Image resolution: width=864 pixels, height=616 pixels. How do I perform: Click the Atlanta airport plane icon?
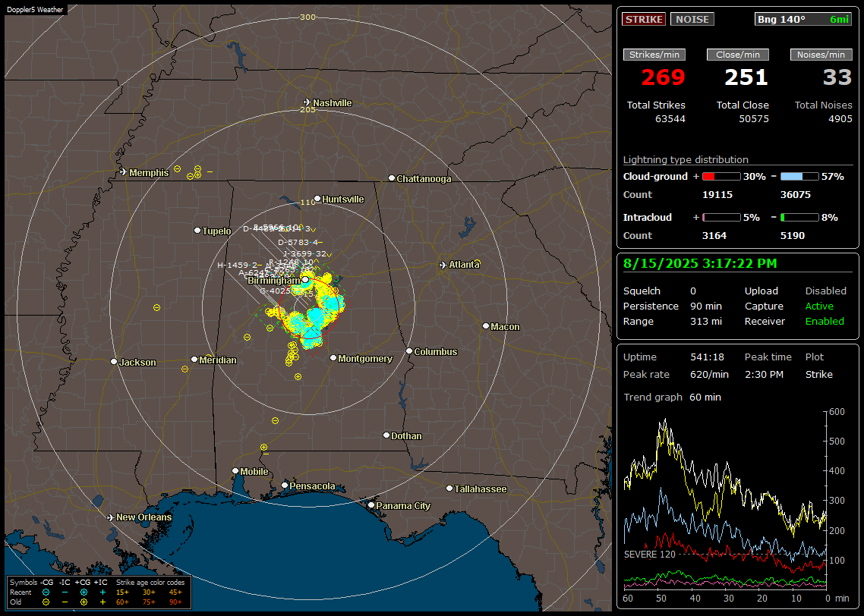(443, 265)
